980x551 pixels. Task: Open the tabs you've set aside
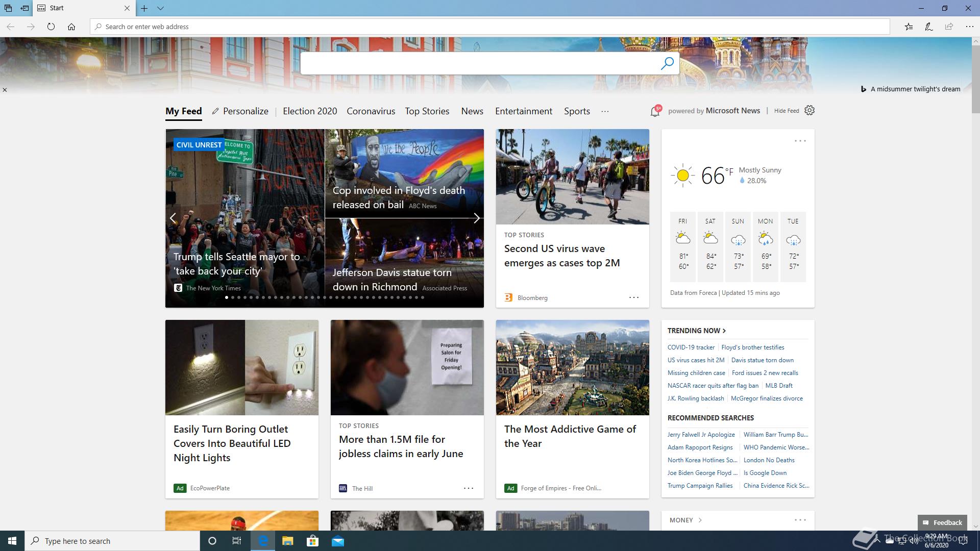pyautogui.click(x=8, y=8)
